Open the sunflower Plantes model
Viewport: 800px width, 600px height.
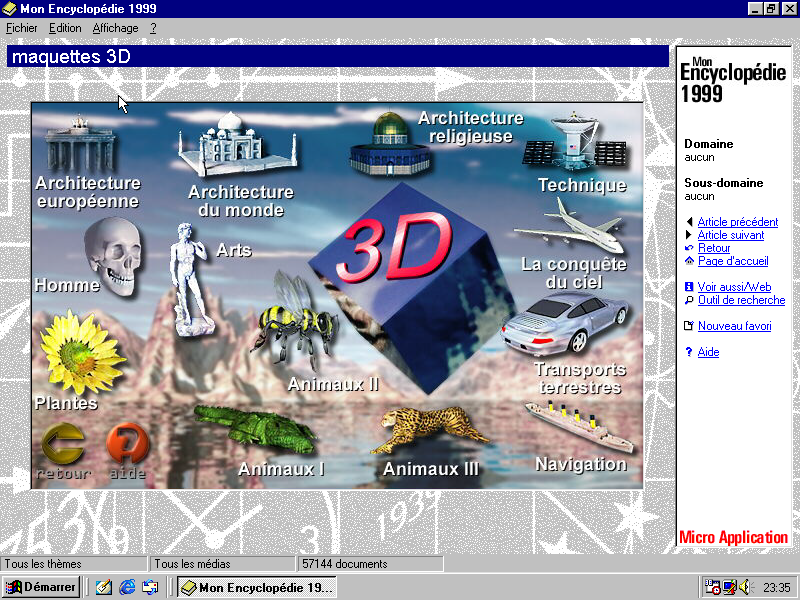[82, 352]
